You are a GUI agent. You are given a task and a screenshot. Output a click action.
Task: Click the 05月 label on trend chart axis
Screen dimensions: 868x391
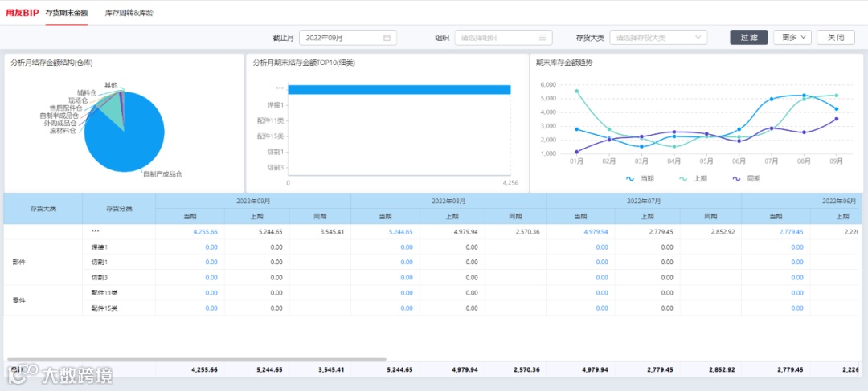click(706, 161)
